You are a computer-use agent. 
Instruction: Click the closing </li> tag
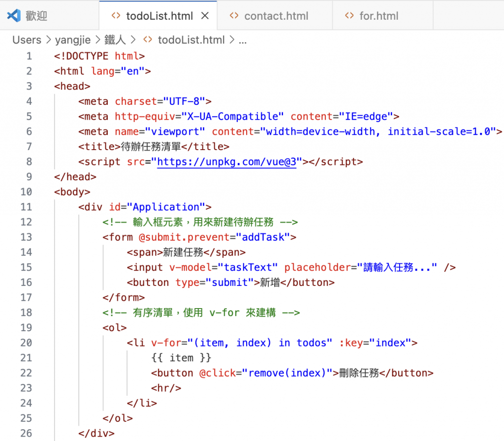[x=142, y=404]
